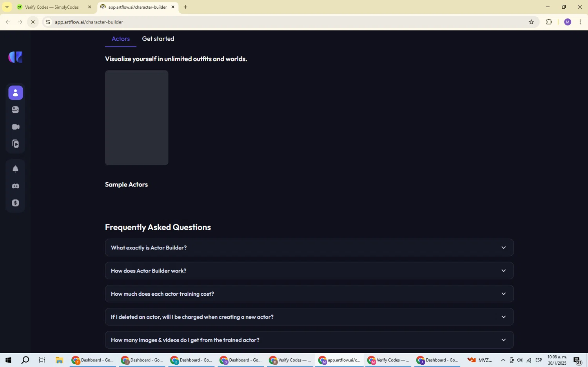Open the app.artflow.ai/c... taskbar item

click(x=339, y=360)
